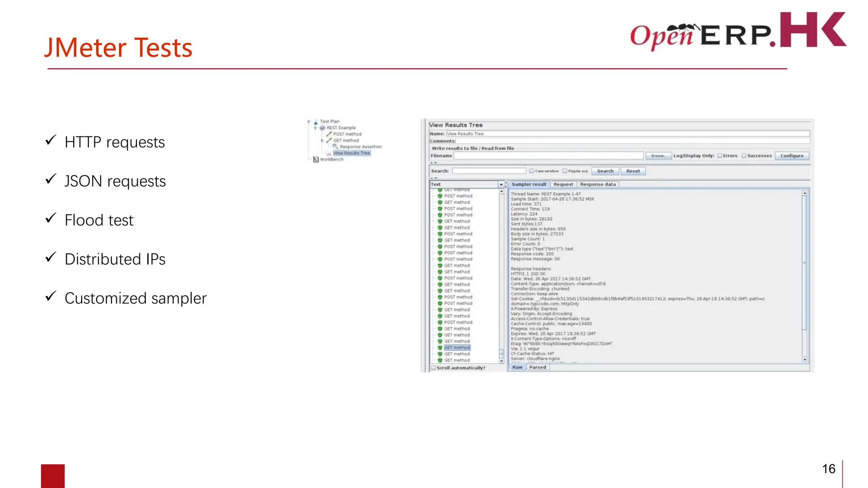Select WorkBench node

(x=332, y=160)
